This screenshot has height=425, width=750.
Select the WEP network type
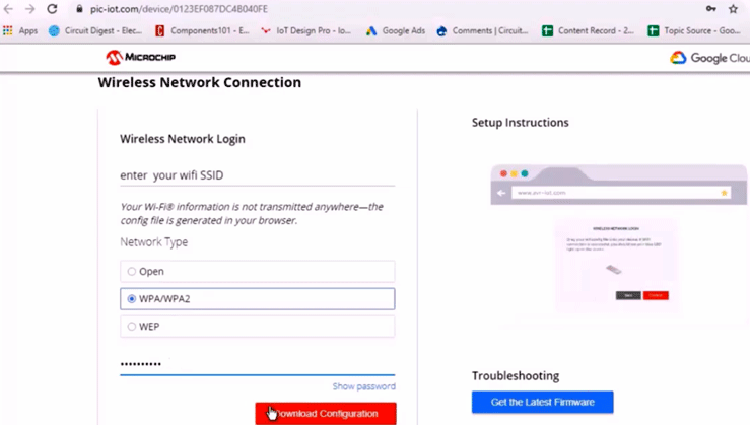coord(132,326)
